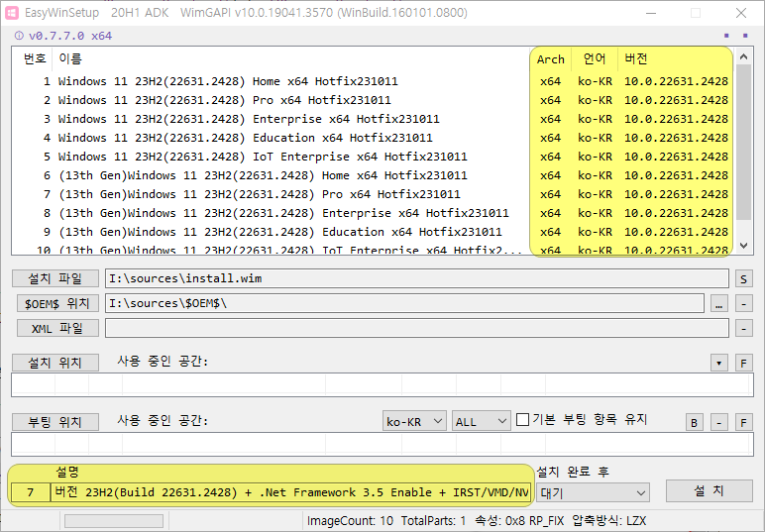Image resolution: width=765 pixels, height=532 pixels.
Task: Click TotalParts: 1 in status bar
Action: pyautogui.click(x=434, y=521)
